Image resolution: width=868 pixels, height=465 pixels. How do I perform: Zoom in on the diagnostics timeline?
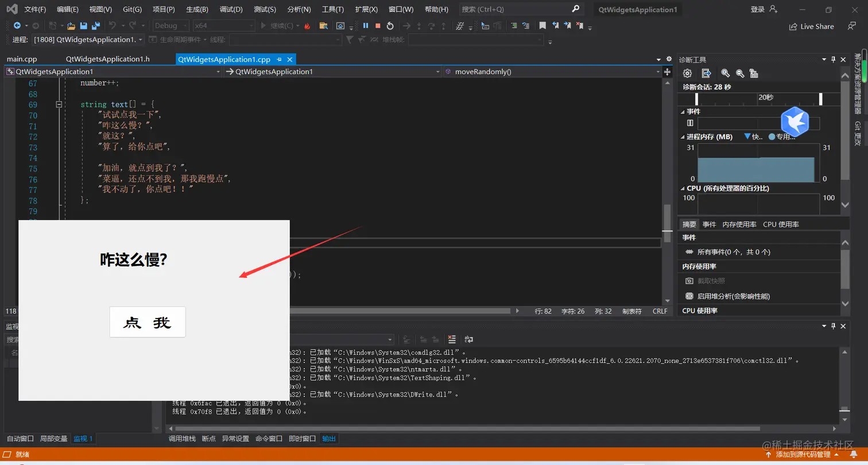click(x=726, y=73)
